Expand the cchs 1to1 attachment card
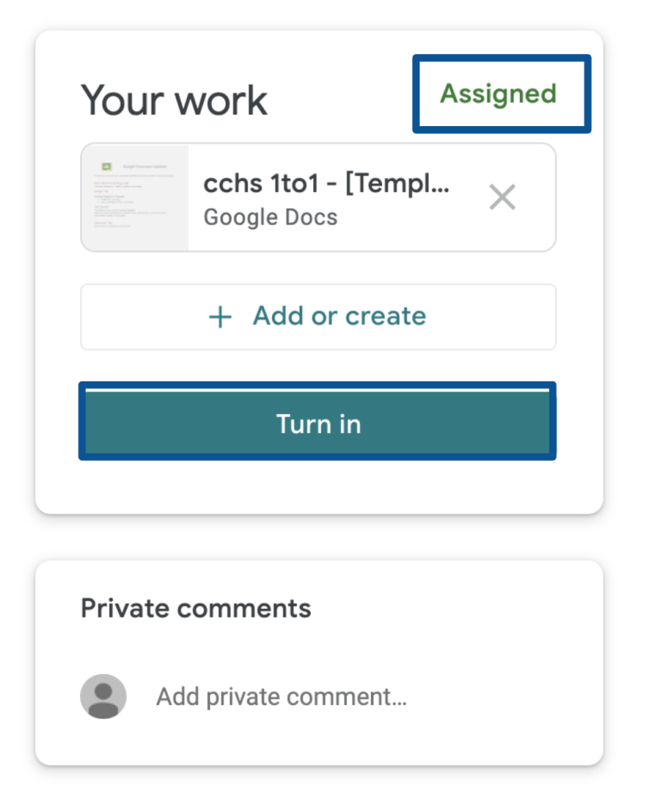Image resolution: width=646 pixels, height=812 pixels. tap(317, 197)
